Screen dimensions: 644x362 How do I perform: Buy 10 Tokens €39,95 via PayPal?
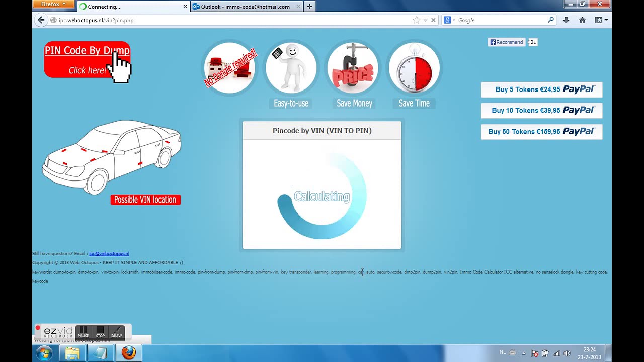point(542,111)
